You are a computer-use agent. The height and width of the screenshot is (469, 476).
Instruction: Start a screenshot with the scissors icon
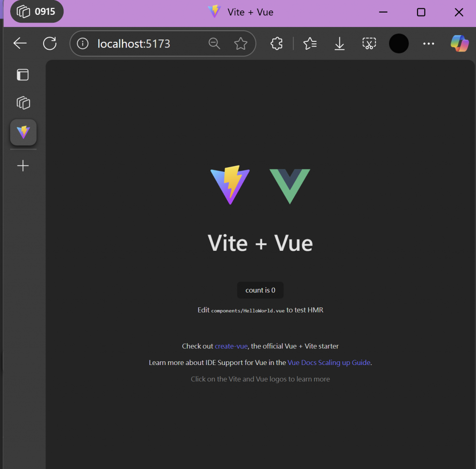[369, 43]
